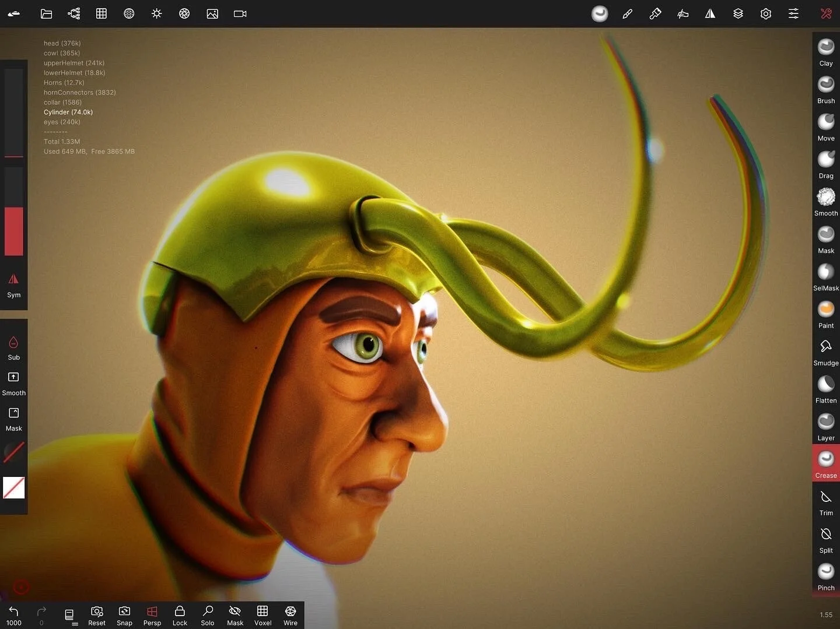Select the Move tool
The height and width of the screenshot is (629, 840).
(x=825, y=128)
